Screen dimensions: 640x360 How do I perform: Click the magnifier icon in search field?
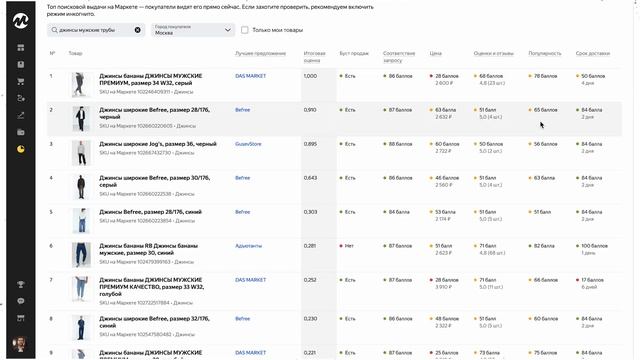54,30
